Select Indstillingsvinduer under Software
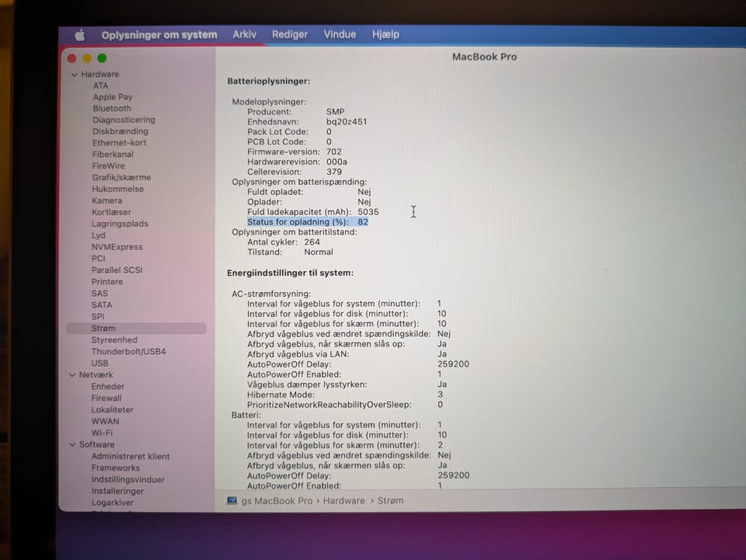The height and width of the screenshot is (560, 746). (128, 480)
